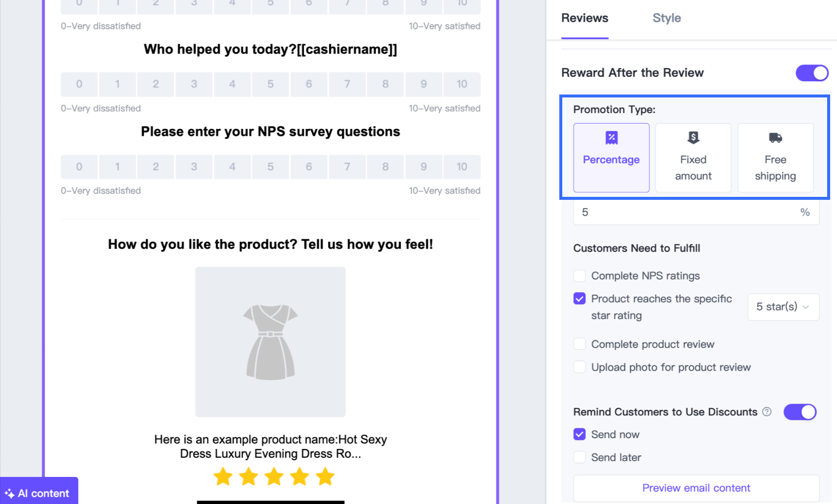Click the fifth yellow rating star
The height and width of the screenshot is (504, 837).
[325, 476]
